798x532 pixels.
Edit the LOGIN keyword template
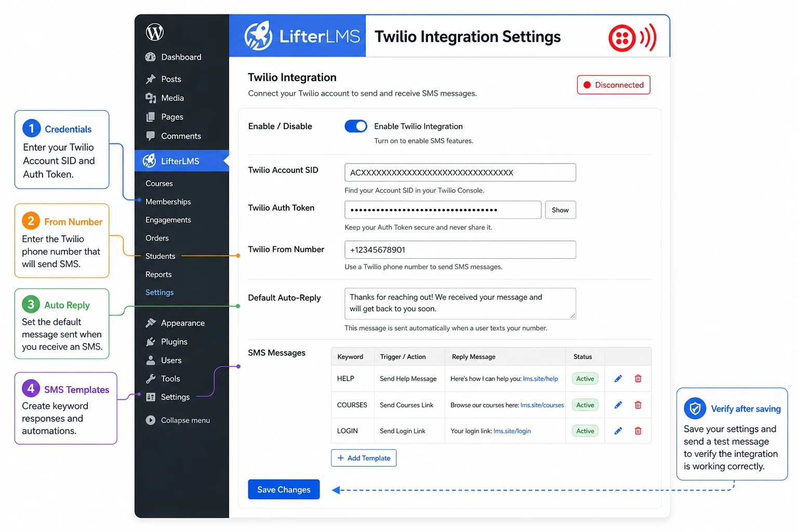pyautogui.click(x=618, y=431)
